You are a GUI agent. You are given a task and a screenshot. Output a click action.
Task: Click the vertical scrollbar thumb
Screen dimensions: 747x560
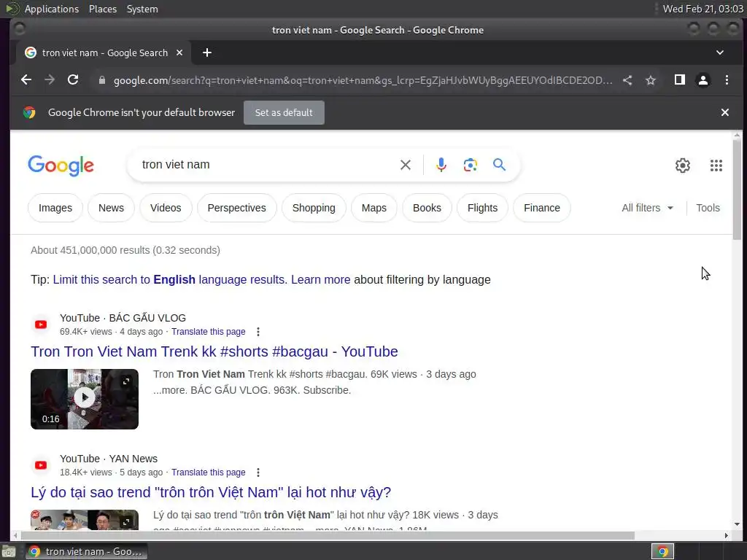[x=737, y=190]
